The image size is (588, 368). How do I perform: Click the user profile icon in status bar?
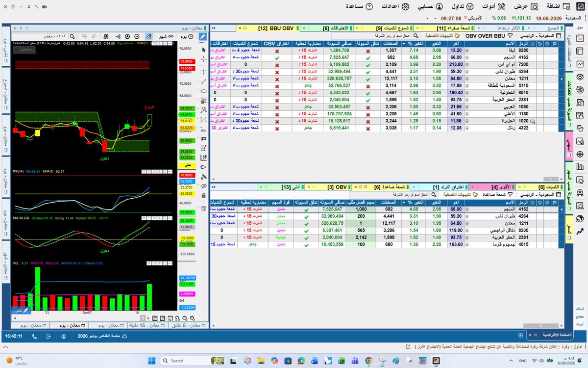click(x=64, y=337)
